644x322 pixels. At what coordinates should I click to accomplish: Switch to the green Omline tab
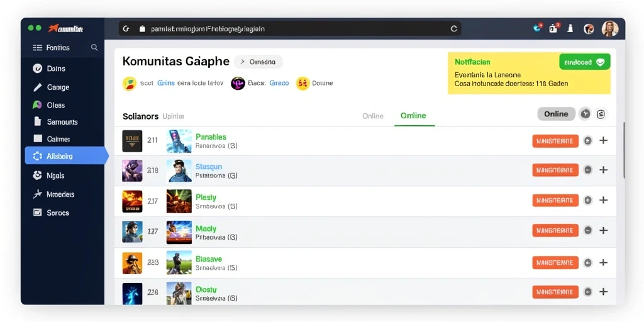coord(413,116)
